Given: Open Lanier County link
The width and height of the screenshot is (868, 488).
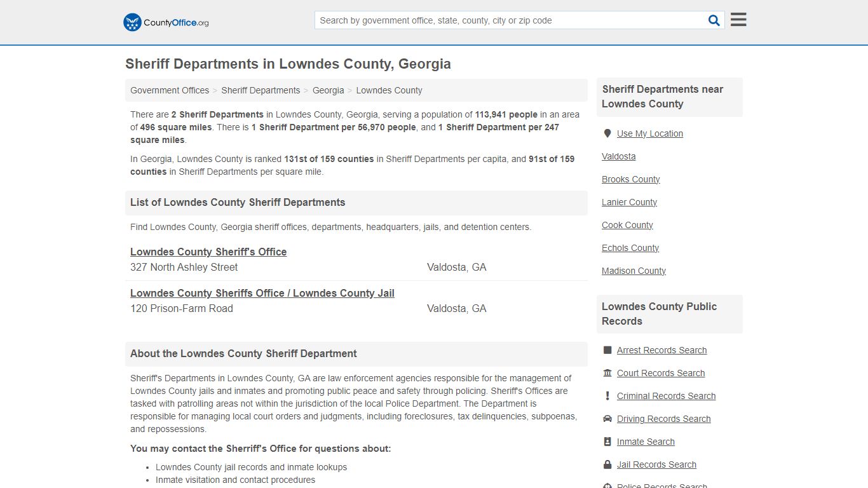Looking at the screenshot, I should pos(630,202).
